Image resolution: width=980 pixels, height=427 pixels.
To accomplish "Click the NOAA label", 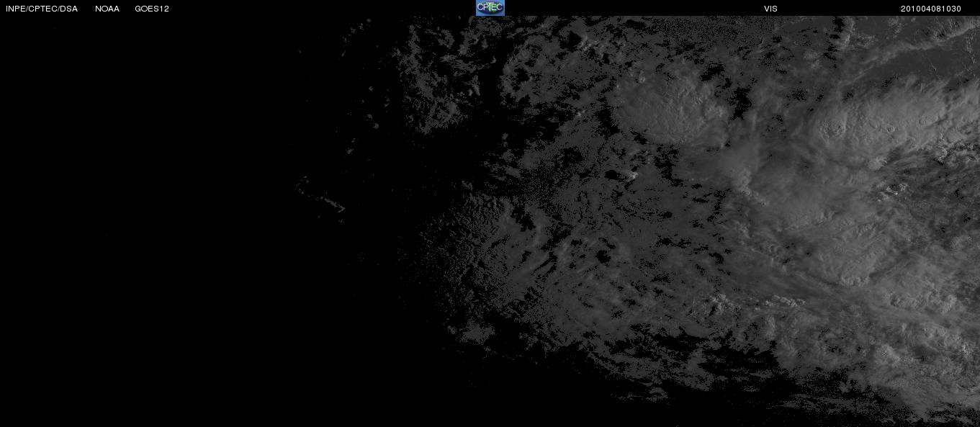I will (x=107, y=9).
